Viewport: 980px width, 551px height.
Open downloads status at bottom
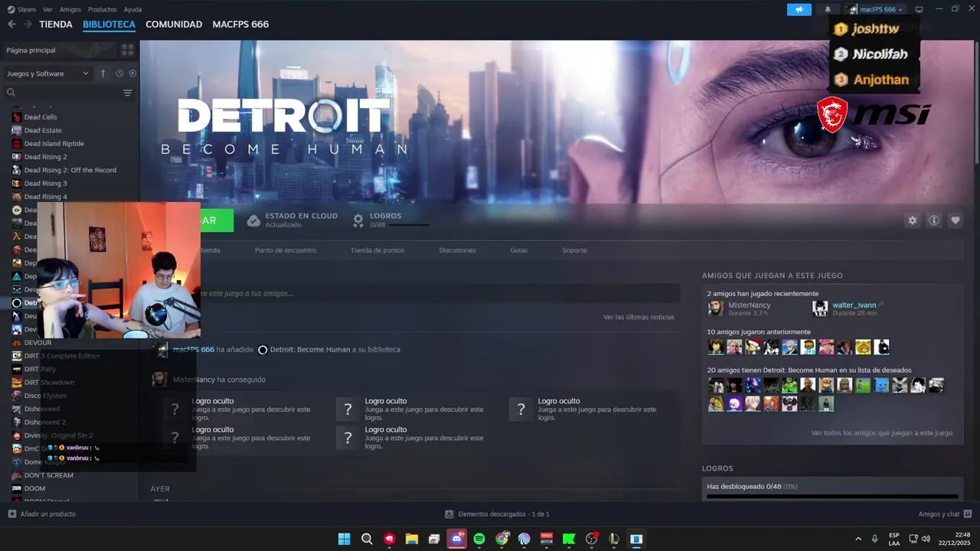[497, 514]
